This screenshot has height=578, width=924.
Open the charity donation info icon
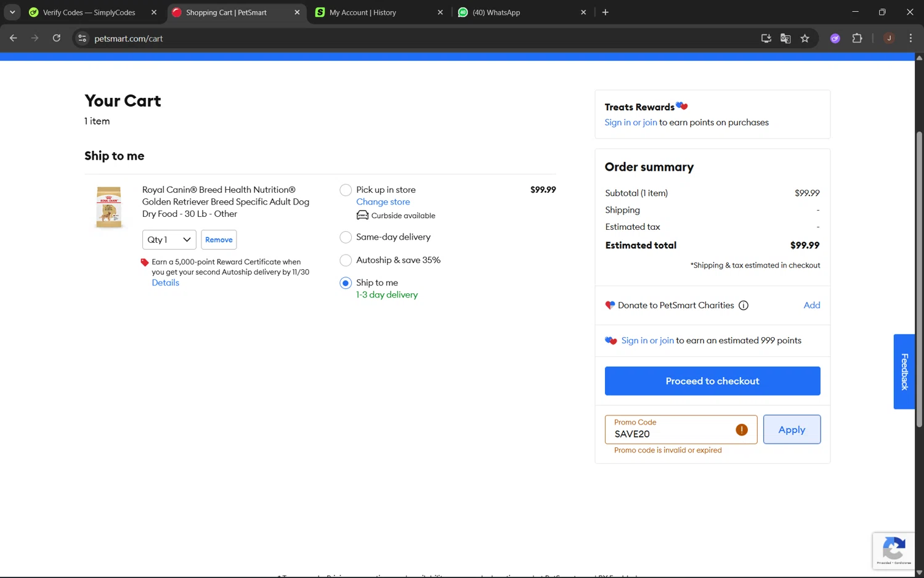tap(744, 306)
